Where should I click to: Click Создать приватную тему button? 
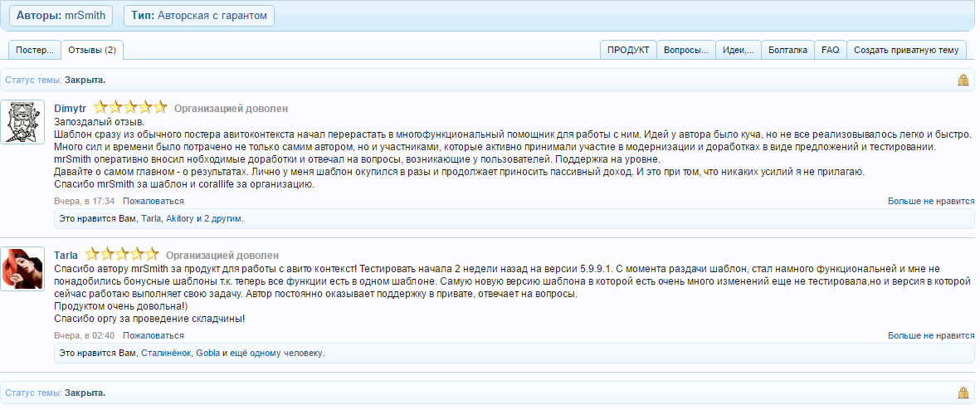906,50
